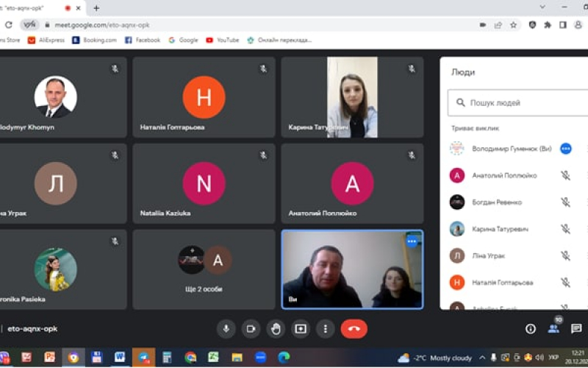This screenshot has height=368, width=588.
Task: Mute Ліна Уграк in the people list
Action: coord(565,255)
